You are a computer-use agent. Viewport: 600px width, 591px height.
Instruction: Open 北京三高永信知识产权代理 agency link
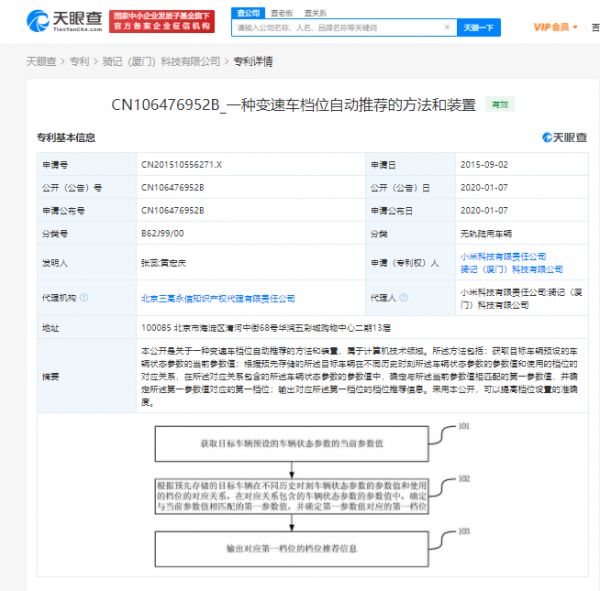point(218,298)
